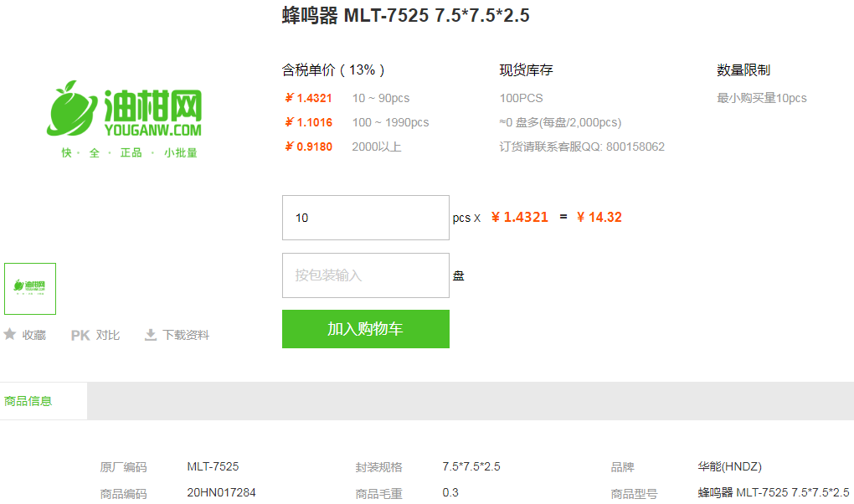Screen dimensions: 854x504
Task: Click the star favorite icon
Action: 10,335
